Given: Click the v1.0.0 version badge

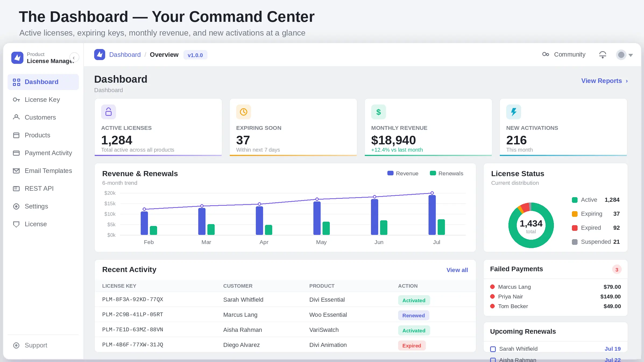Looking at the screenshot, I should coord(195,55).
